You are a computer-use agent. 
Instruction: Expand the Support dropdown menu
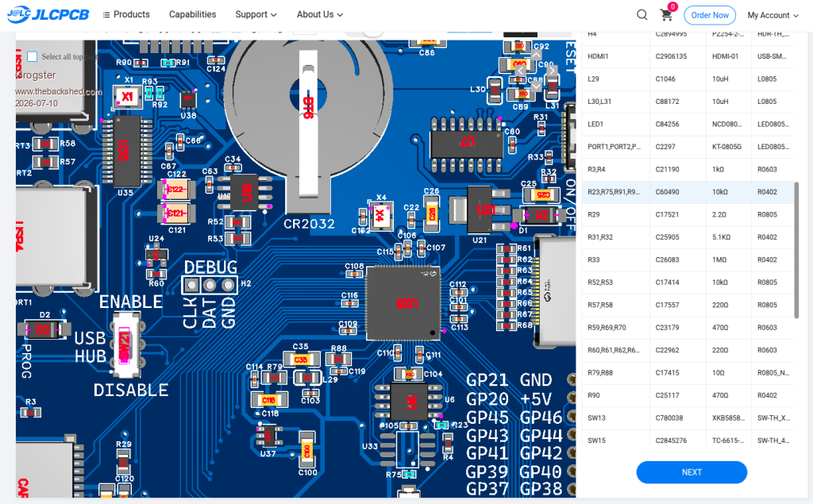pyautogui.click(x=256, y=14)
